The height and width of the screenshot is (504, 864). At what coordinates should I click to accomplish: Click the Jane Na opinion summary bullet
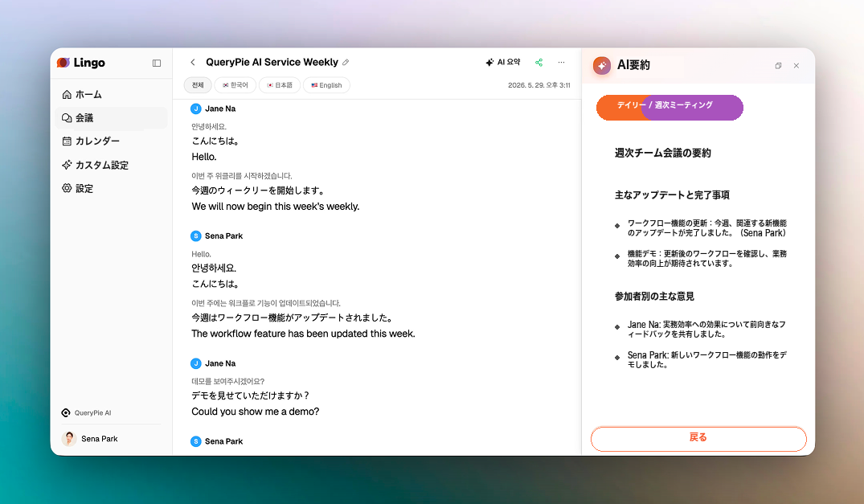point(707,330)
